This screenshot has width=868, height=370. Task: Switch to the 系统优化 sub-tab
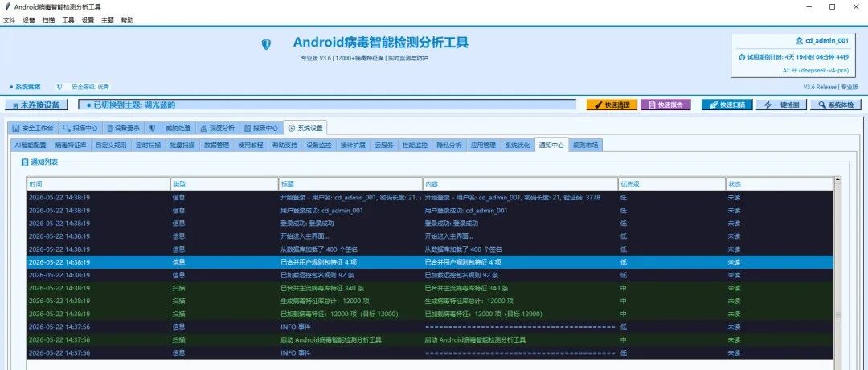click(517, 146)
